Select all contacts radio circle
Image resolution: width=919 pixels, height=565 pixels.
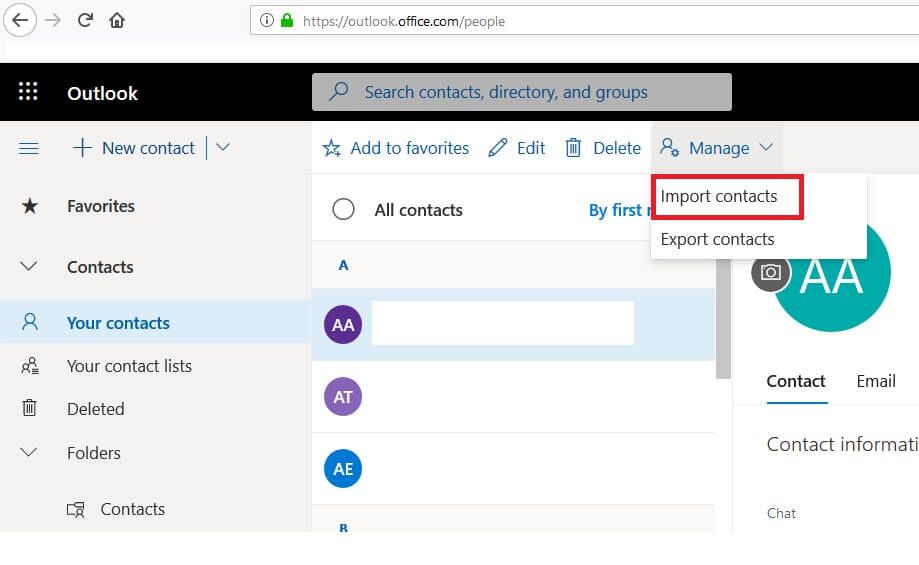tap(343, 209)
